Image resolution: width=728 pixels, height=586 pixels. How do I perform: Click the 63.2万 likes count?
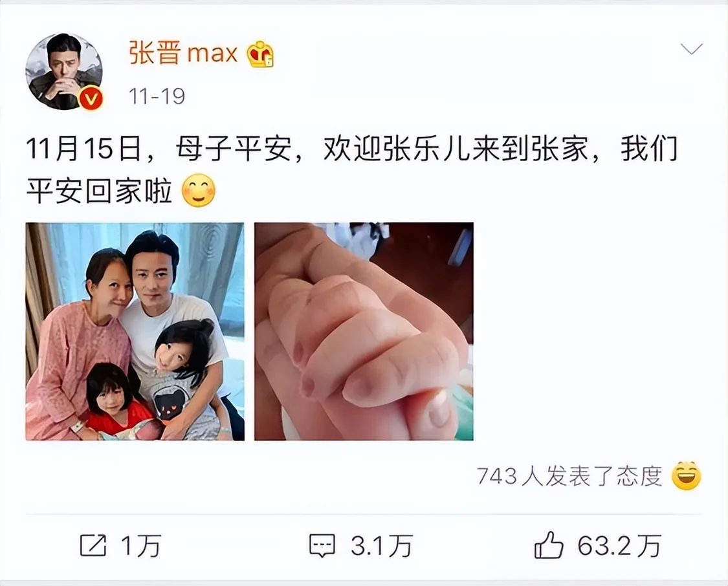(x=619, y=546)
